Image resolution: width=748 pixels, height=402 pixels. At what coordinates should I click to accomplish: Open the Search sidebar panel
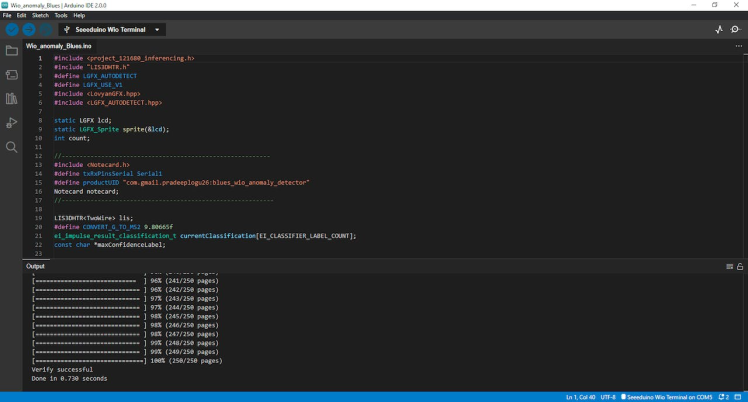[x=12, y=147]
